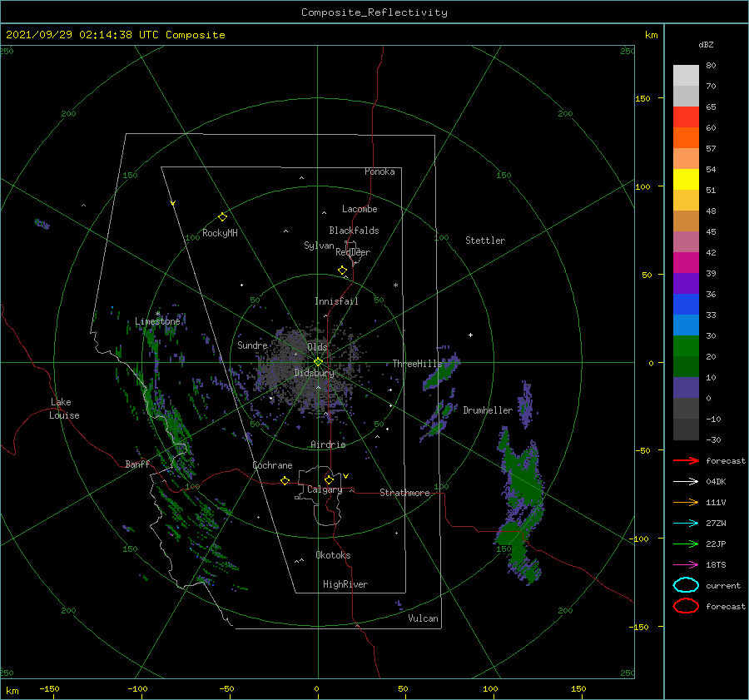Click the Lake Louise label
749x700 pixels.
tap(64, 409)
